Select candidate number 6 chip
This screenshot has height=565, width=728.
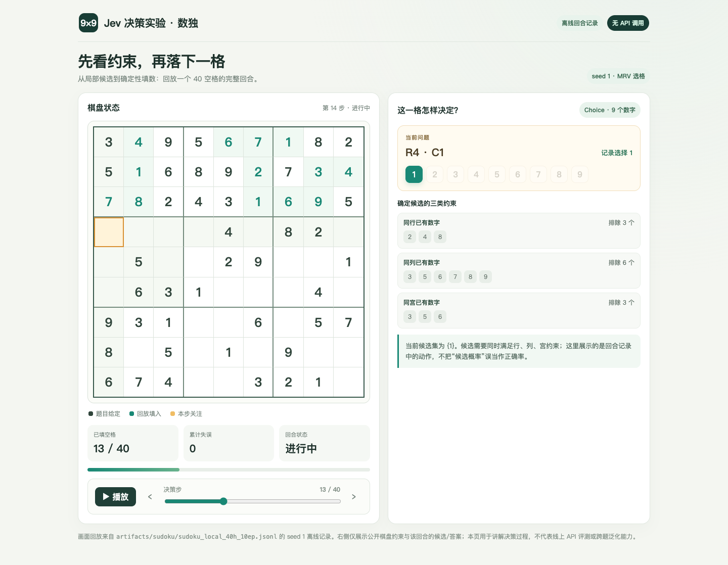(x=518, y=174)
